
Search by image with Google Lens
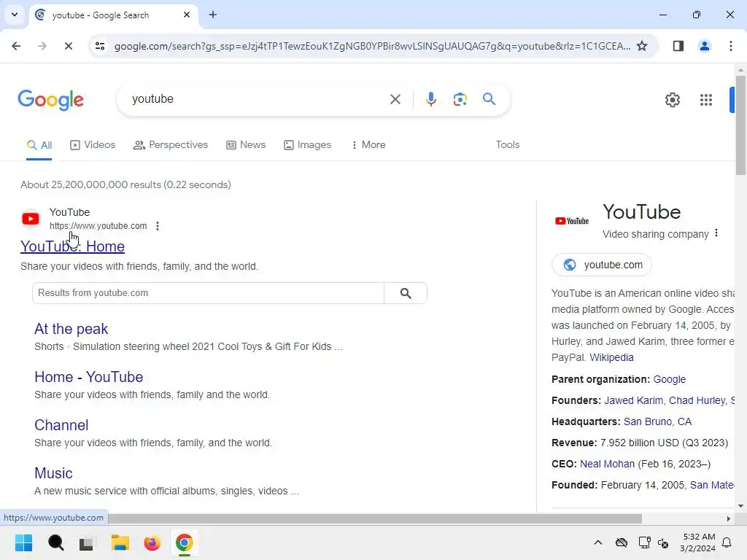460,99
